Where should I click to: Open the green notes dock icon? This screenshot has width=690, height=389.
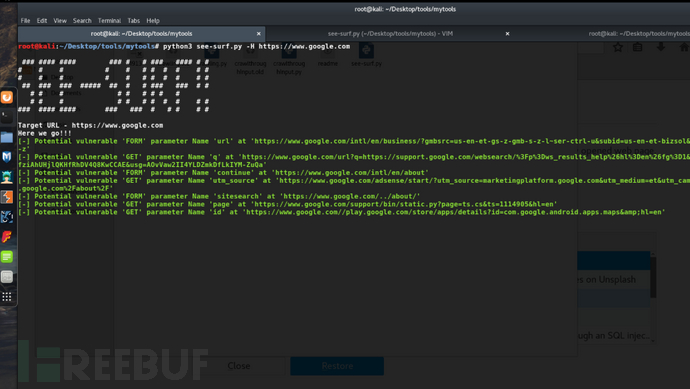tap(7, 257)
